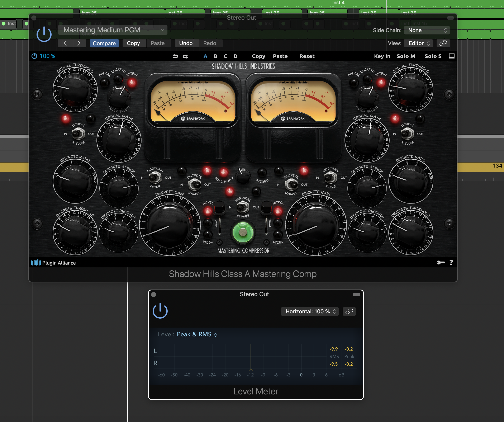Open the Side Chain None dropdown

pos(427,30)
